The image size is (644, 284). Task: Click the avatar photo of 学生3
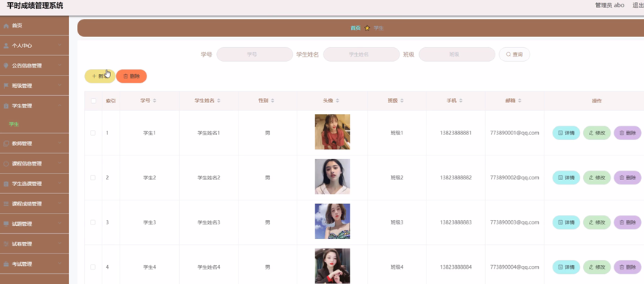(x=332, y=222)
